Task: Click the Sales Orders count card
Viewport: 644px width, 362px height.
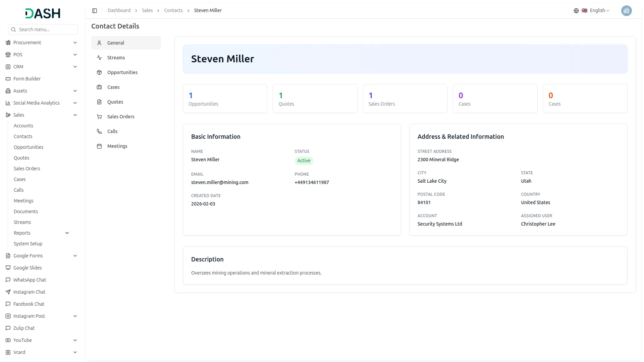Action: click(x=405, y=99)
